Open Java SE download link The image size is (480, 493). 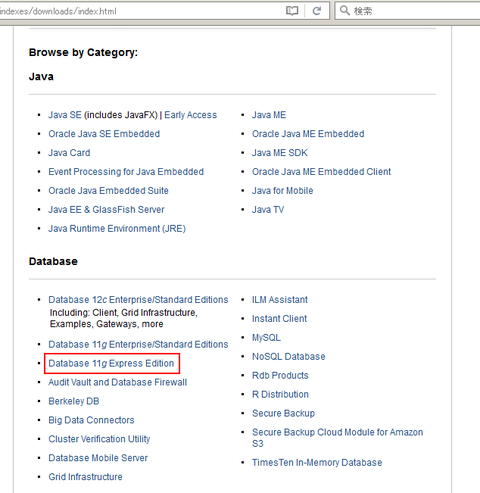click(65, 115)
